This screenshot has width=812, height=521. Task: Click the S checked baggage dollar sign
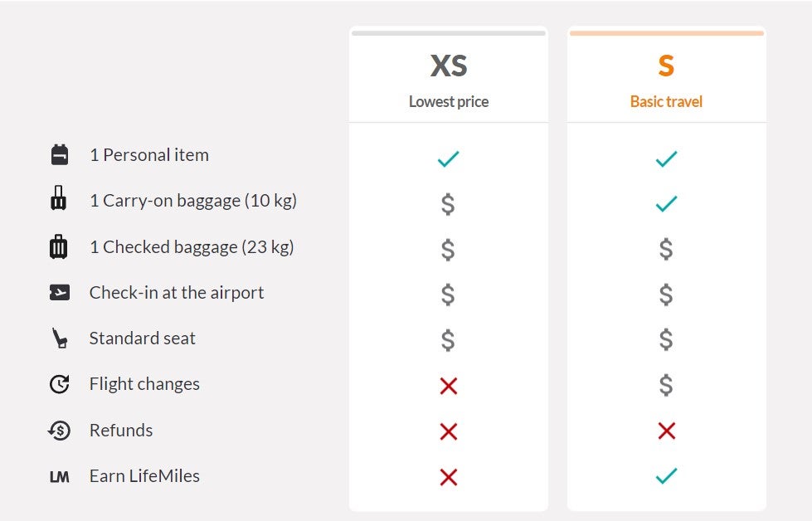pos(666,249)
